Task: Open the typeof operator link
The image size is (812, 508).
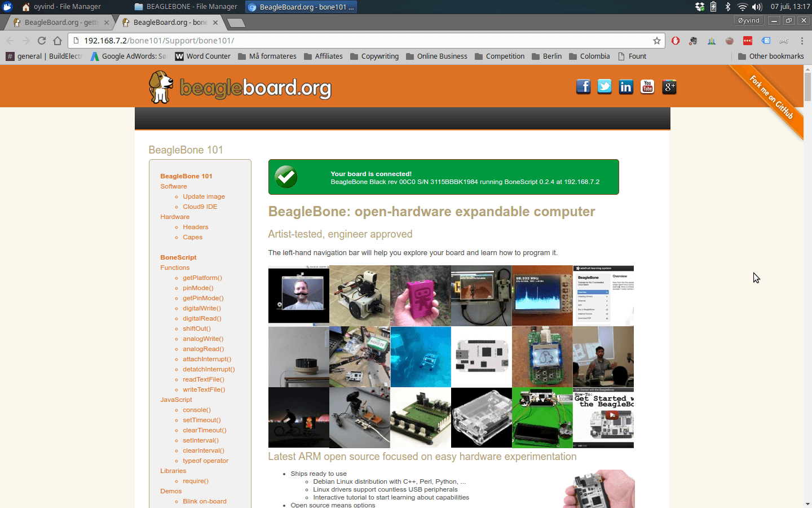Action: 205,461
